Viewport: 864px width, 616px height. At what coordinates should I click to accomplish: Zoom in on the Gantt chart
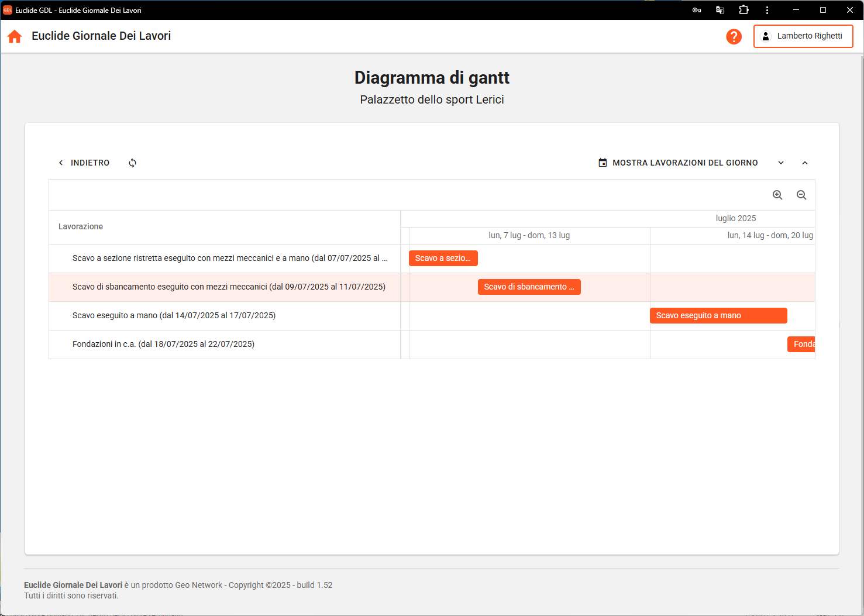coord(777,195)
